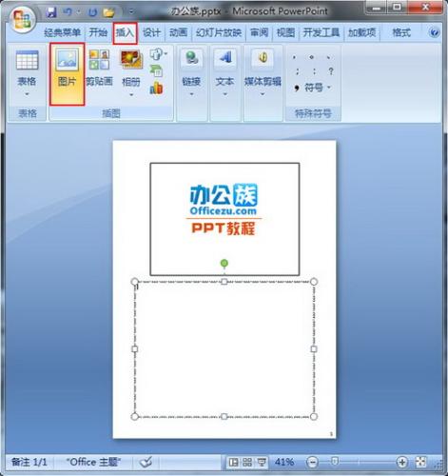Insert a picture using 图片 icon

pyautogui.click(x=67, y=74)
